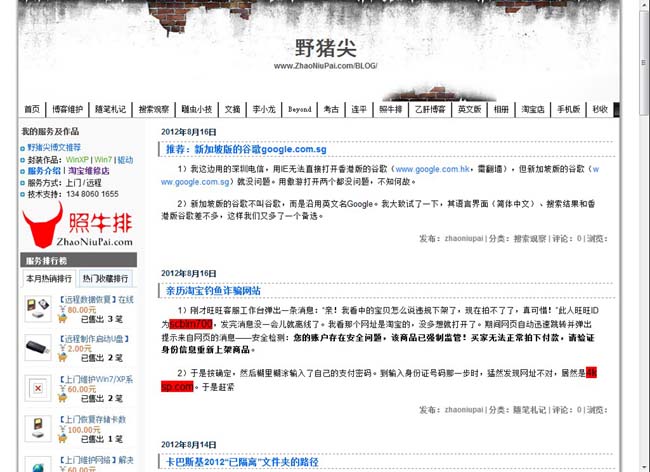Switch to 热门收藏排行 tab
The image size is (650, 472).
point(105,278)
